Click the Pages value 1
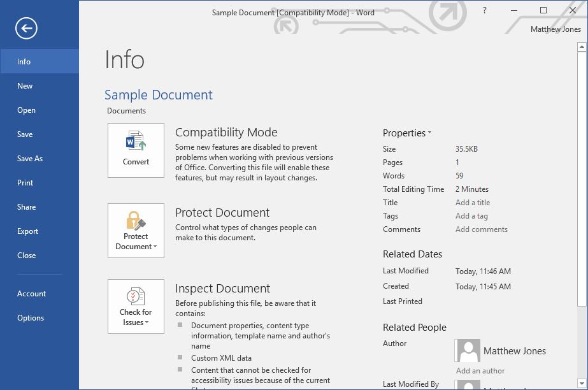Image resolution: width=588 pixels, height=390 pixels. pyautogui.click(x=457, y=162)
